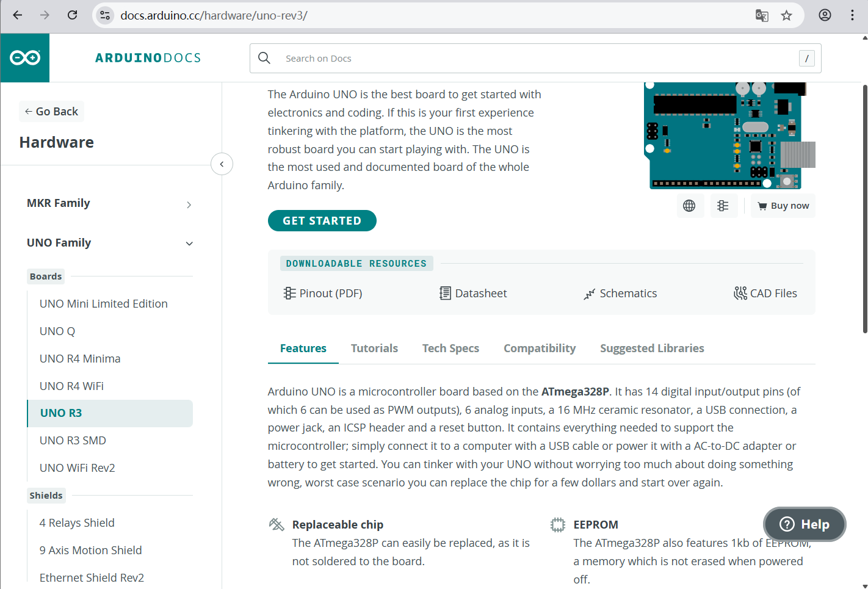The height and width of the screenshot is (589, 868).
Task: Click the Arduino infinity logo
Action: (25, 58)
